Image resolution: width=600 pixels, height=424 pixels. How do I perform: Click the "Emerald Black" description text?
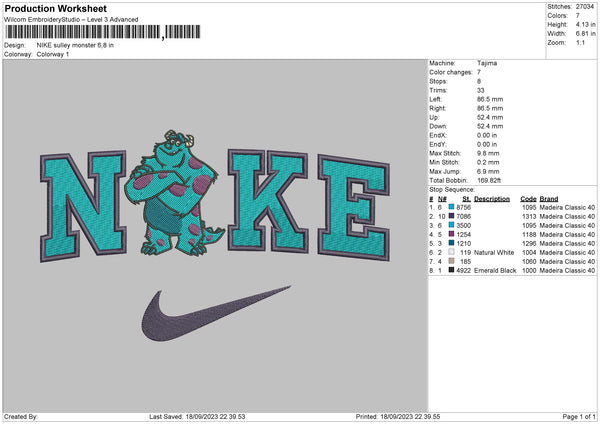[x=495, y=270]
